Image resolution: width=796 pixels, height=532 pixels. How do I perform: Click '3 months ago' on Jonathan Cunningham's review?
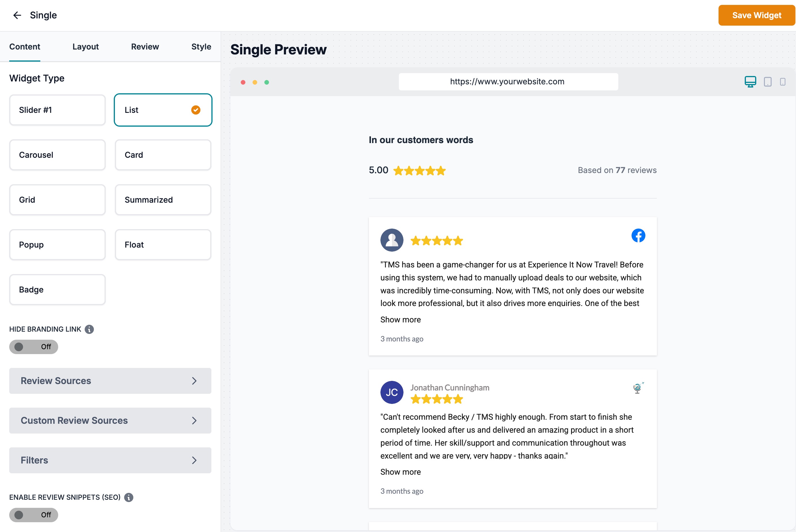click(402, 491)
